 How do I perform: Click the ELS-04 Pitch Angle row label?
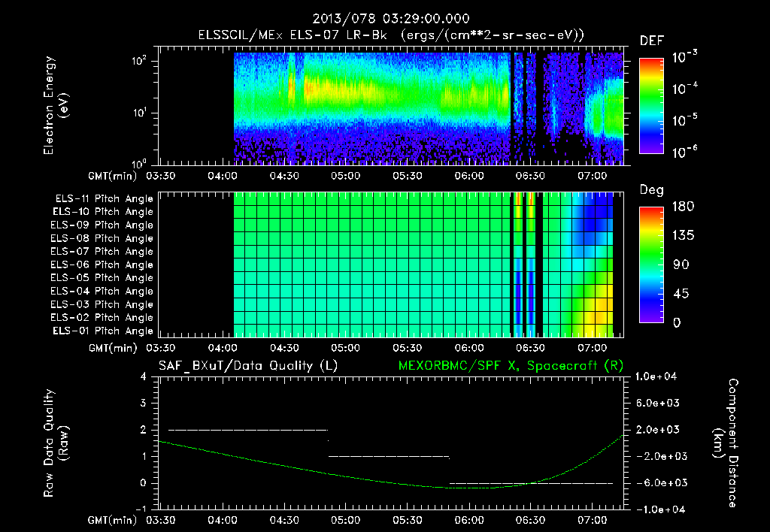(x=102, y=292)
